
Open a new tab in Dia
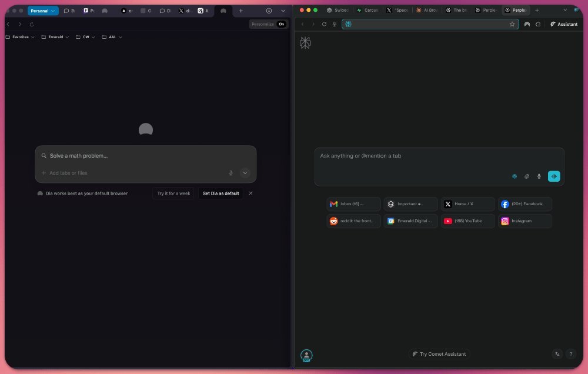pyautogui.click(x=240, y=11)
